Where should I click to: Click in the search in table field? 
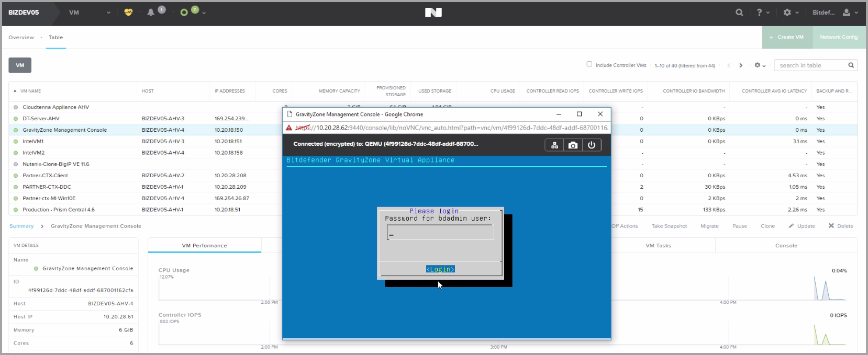(810, 65)
